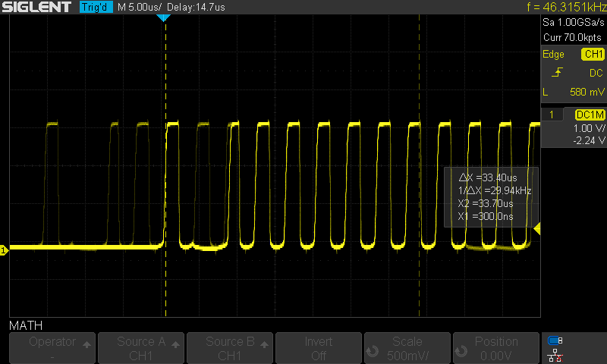Click the Edge trigger type label

pyautogui.click(x=553, y=54)
